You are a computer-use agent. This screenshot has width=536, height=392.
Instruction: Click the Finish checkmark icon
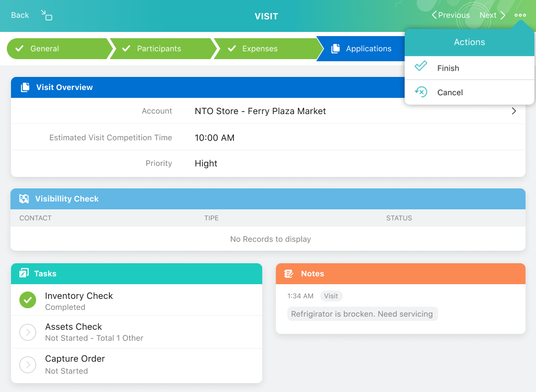[x=421, y=68]
